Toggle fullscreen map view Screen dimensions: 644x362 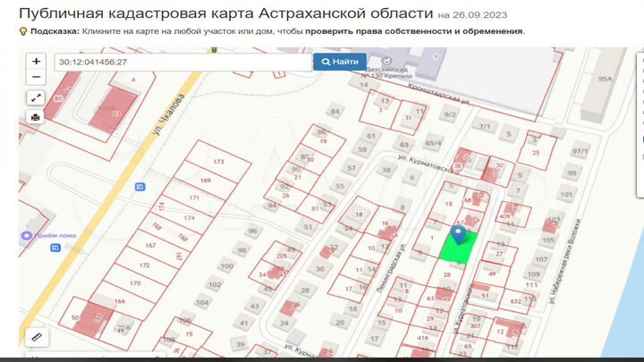[36, 97]
